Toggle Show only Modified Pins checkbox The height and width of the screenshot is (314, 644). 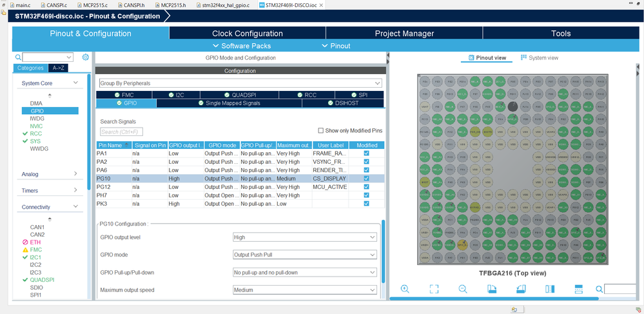click(321, 131)
